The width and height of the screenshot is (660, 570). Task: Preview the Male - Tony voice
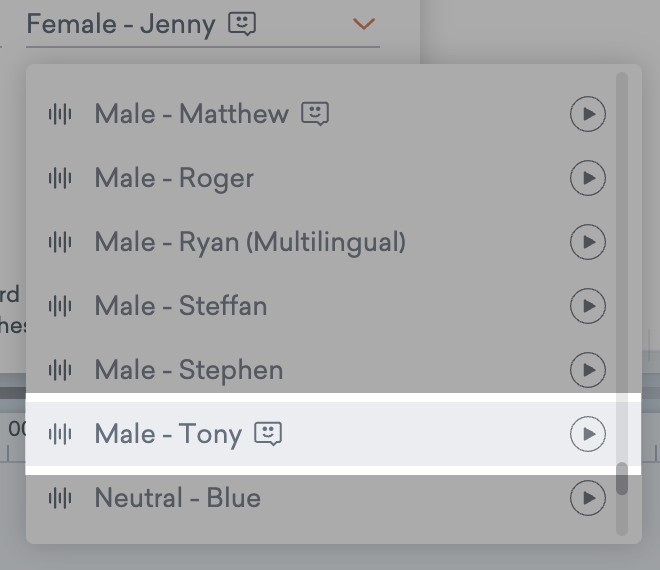coord(588,434)
